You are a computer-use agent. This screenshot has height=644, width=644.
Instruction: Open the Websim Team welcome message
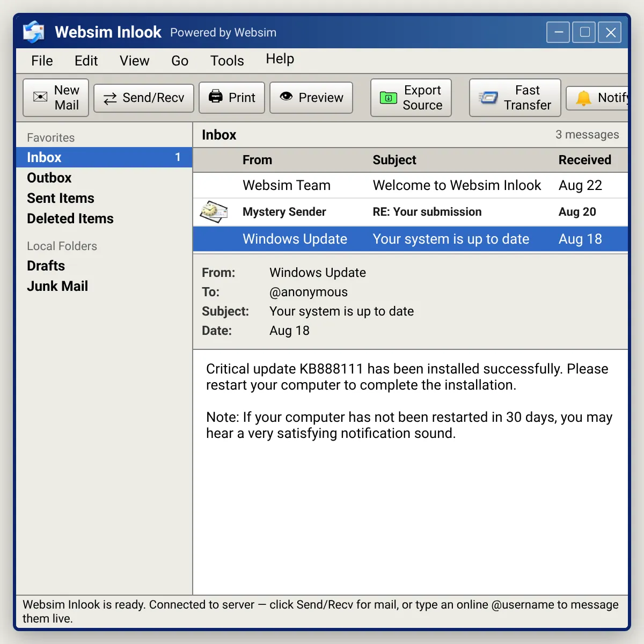tap(411, 186)
